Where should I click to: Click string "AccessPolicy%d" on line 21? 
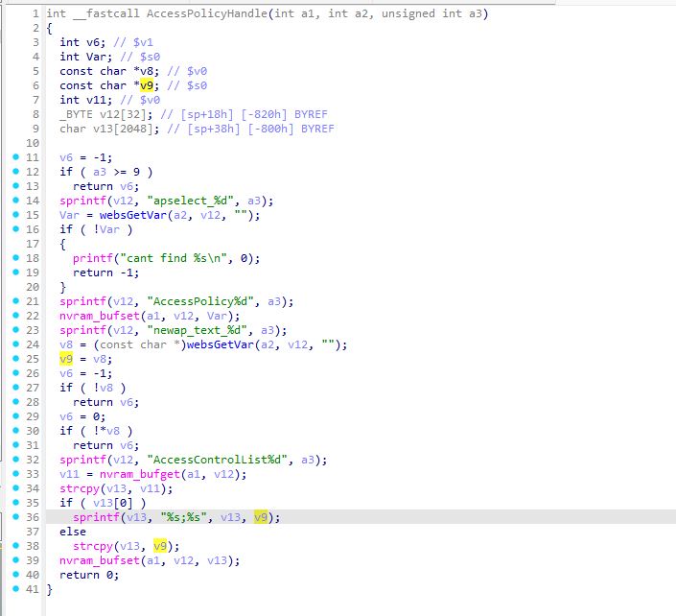point(200,301)
